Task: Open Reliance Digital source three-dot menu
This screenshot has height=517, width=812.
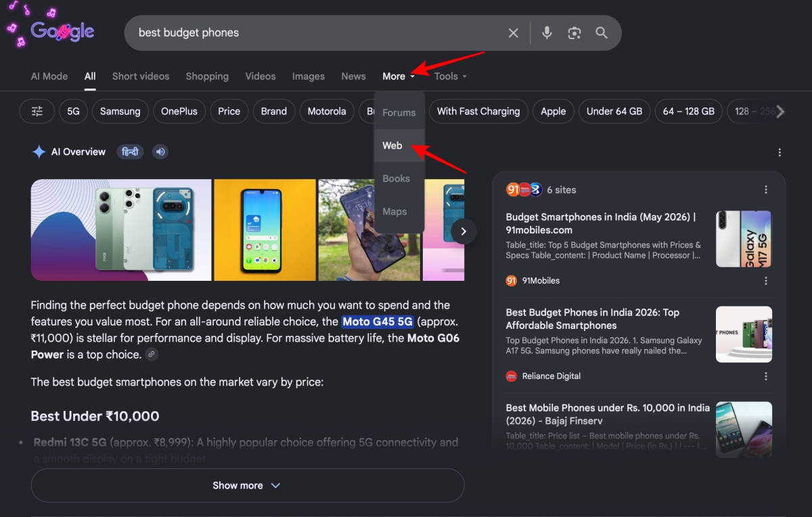Action: point(766,376)
